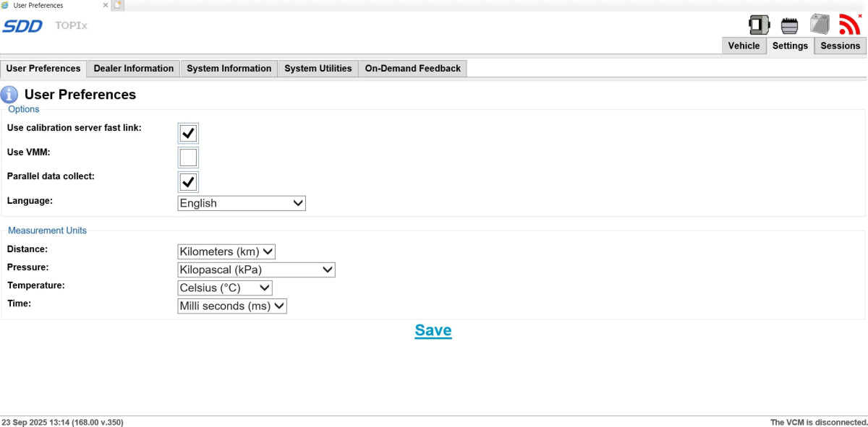The height and width of the screenshot is (427, 868).
Task: Expand the Distance units dropdown
Action: [226, 251]
